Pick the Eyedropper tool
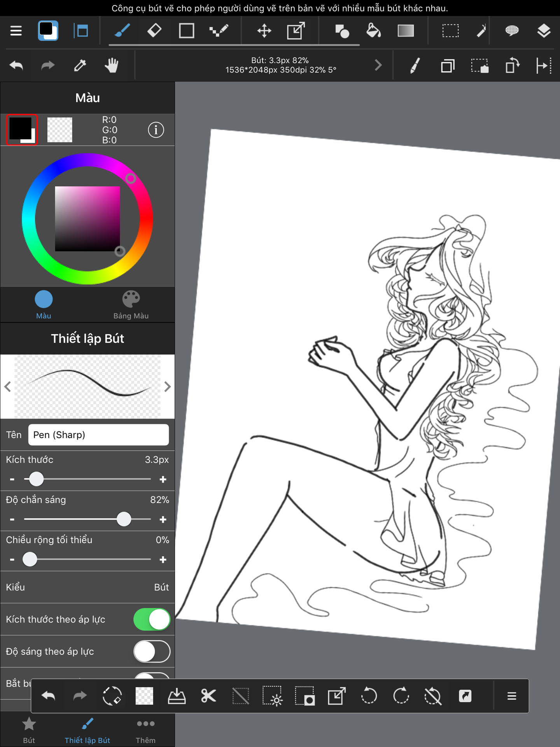Screen dimensions: 560x747 click(80, 65)
